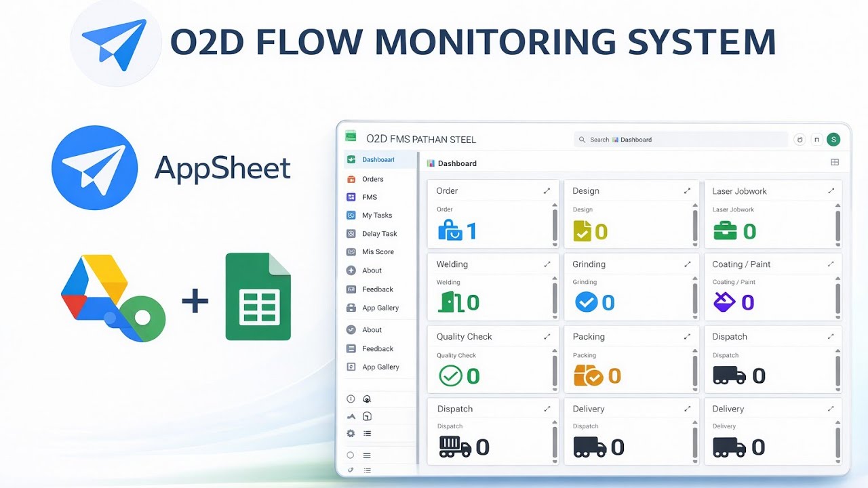This screenshot has width=868, height=488.
Task: Click the Google Drive logo
Action: tap(112, 298)
